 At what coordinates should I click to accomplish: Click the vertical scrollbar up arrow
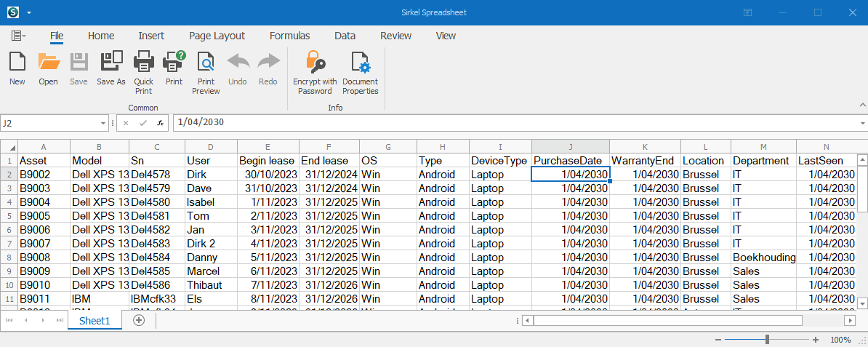point(862,160)
